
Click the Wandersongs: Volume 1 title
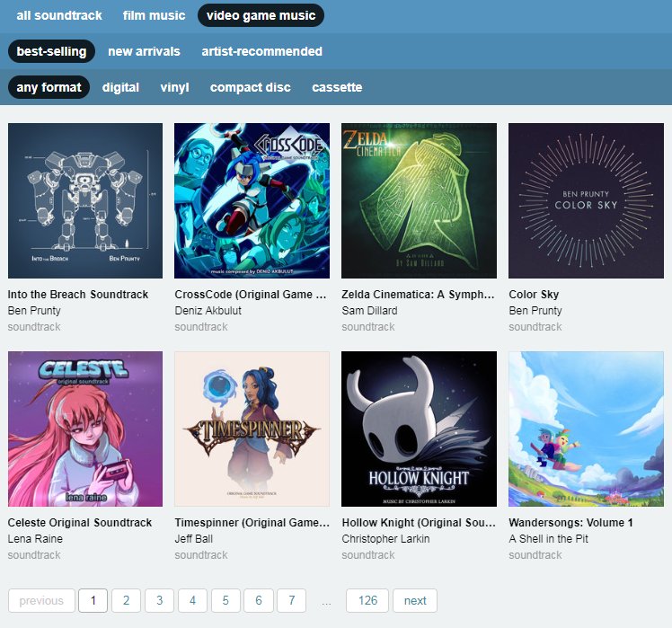click(x=570, y=523)
